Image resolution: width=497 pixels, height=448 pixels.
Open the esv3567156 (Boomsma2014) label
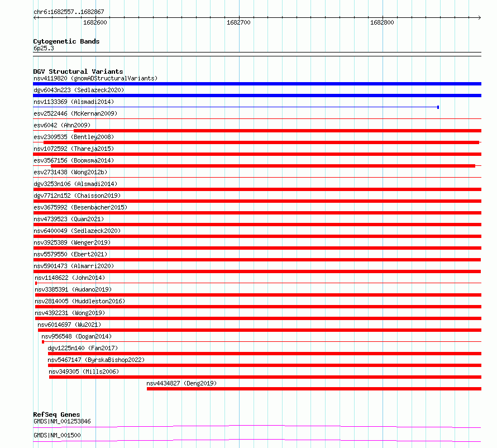(x=74, y=160)
